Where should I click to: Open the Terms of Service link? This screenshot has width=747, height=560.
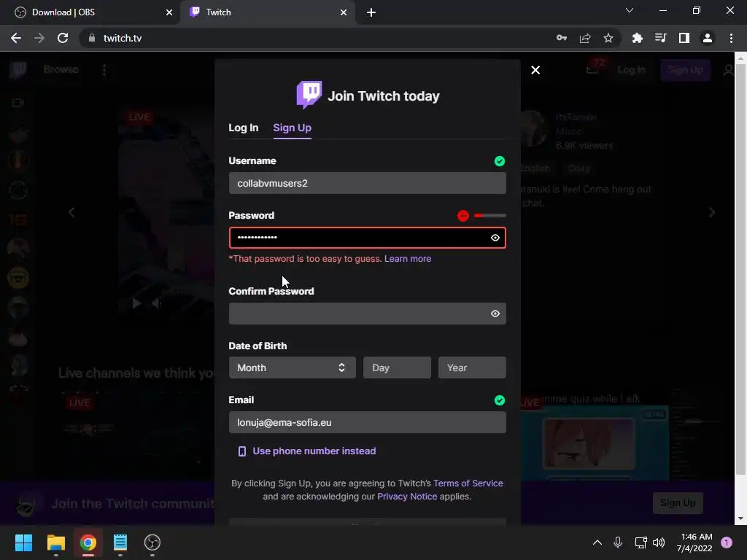468,483
